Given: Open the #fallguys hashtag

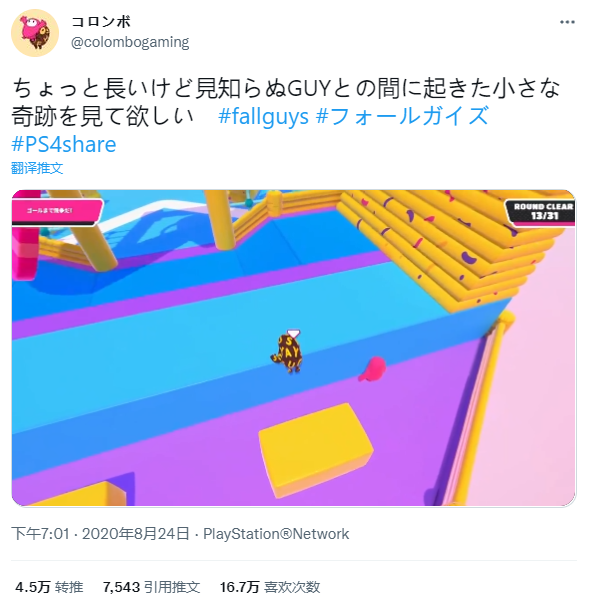Looking at the screenshot, I should tap(263, 117).
